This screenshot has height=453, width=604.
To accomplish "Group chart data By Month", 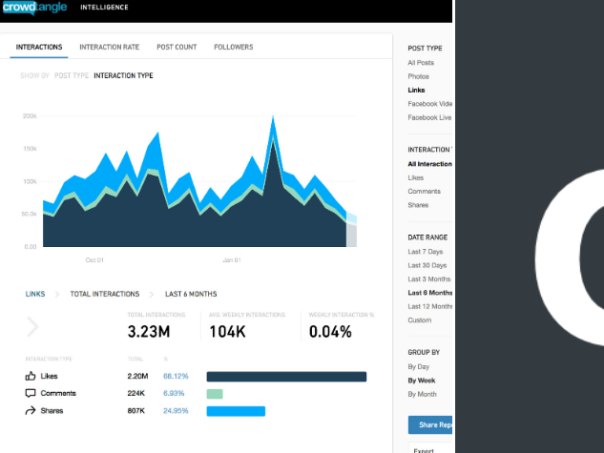I will tap(424, 395).
